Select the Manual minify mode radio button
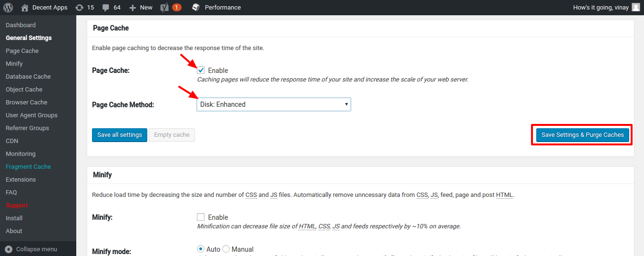 pyautogui.click(x=226, y=249)
